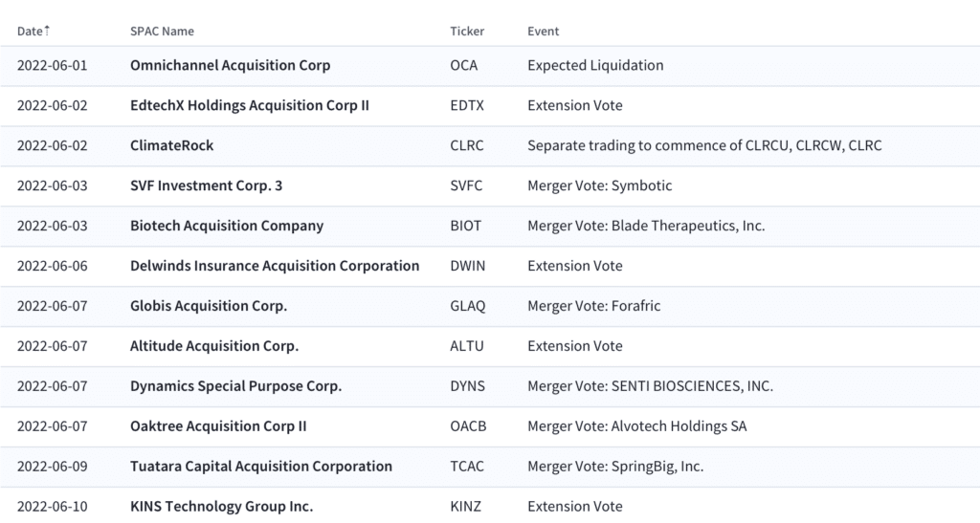Open Delwinds Insurance Acquisition Corporation
The height and width of the screenshot is (523, 980).
275,266
